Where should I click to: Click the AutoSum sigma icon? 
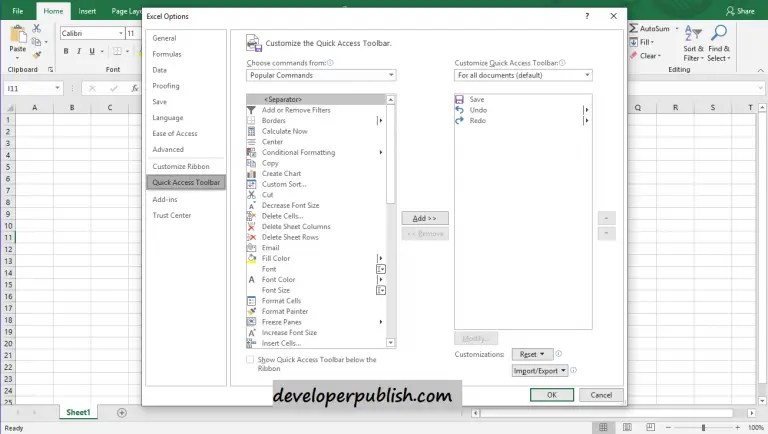point(633,28)
